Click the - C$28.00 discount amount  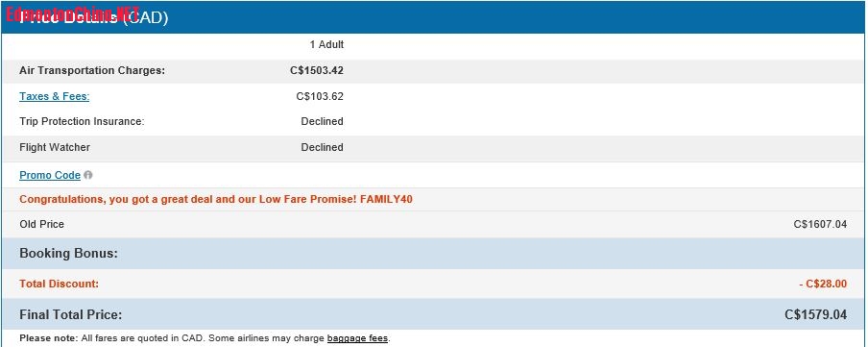823,284
